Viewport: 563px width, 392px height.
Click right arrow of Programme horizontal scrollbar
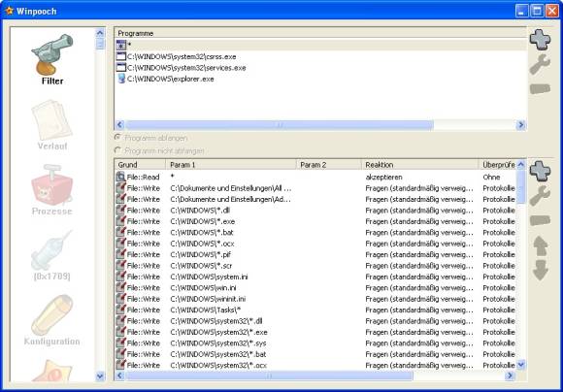point(520,125)
